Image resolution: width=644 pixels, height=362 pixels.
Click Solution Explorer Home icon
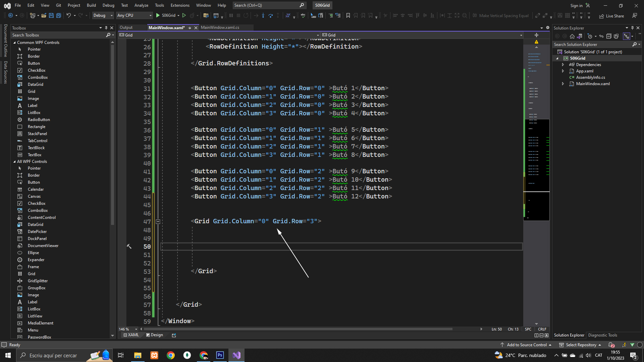pos(572,36)
